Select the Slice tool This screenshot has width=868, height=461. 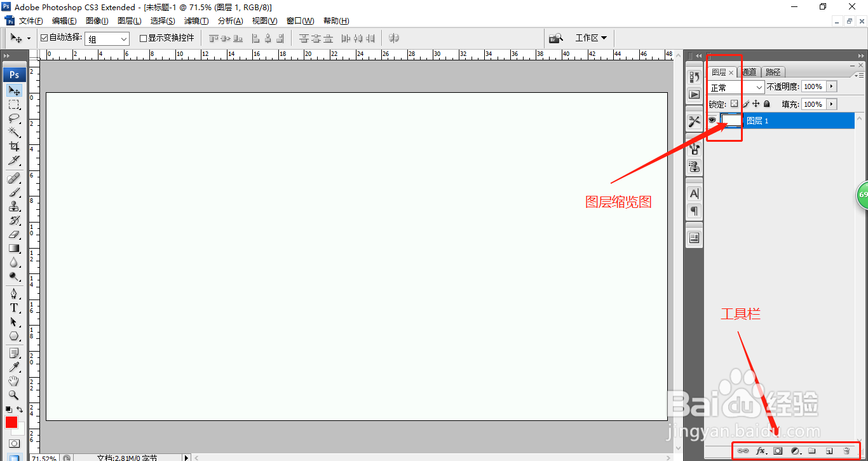(x=14, y=160)
